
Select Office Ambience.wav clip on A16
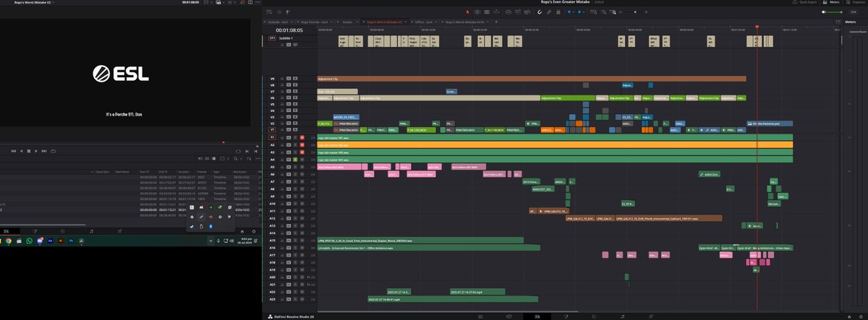[429, 248]
